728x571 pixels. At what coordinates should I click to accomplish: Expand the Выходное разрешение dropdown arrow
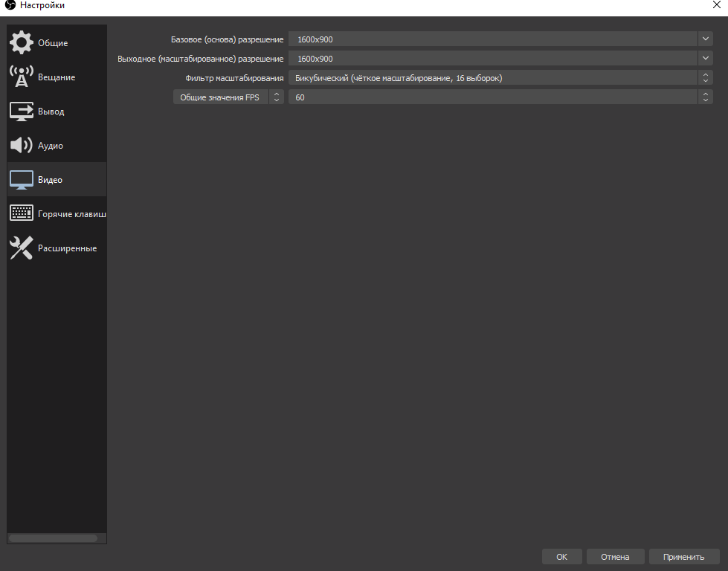tap(705, 58)
